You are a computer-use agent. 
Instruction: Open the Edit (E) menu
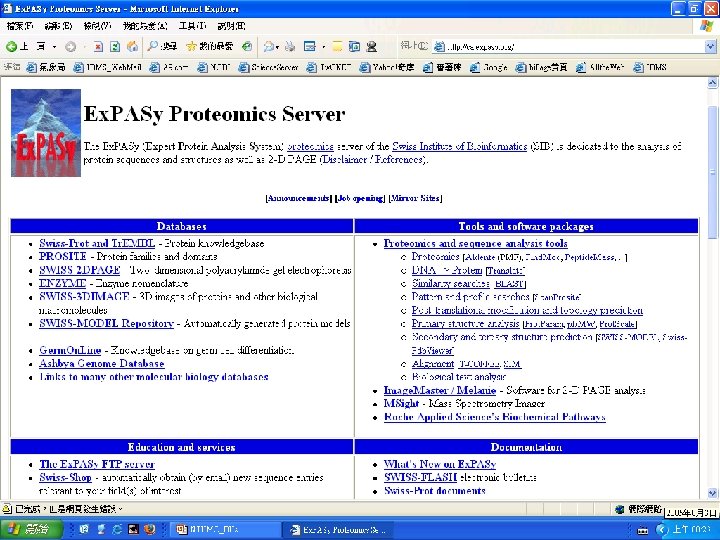[x=58, y=26]
